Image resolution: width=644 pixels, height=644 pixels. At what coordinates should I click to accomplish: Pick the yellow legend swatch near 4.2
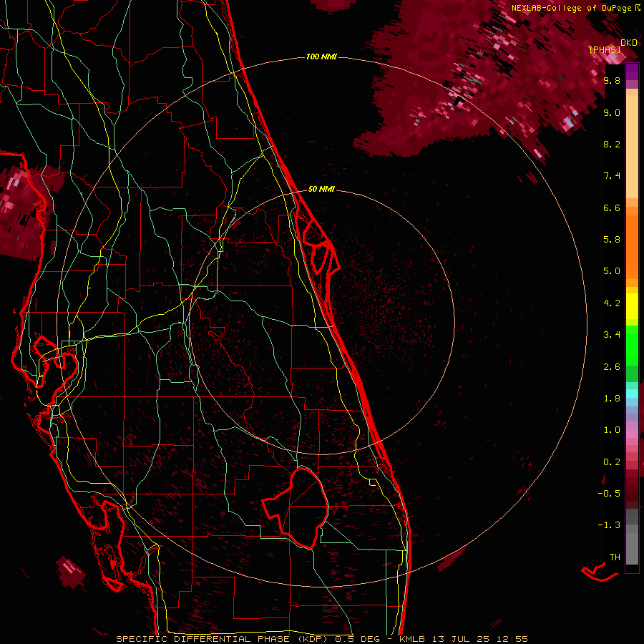coord(632,306)
